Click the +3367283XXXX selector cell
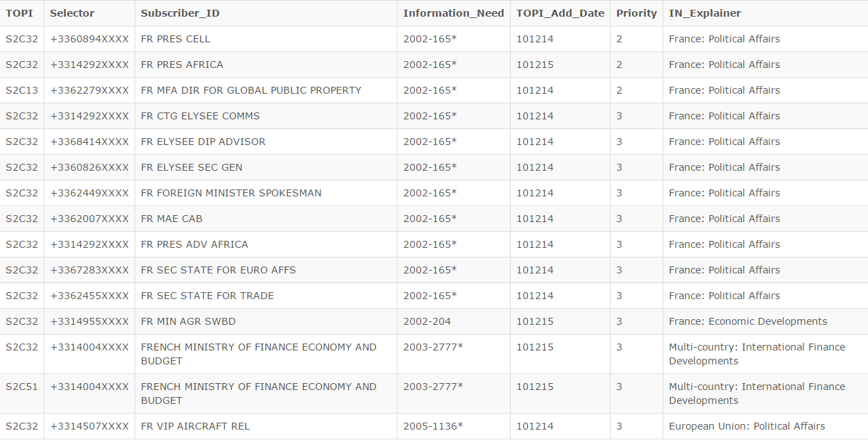868x440 pixels. [x=90, y=270]
